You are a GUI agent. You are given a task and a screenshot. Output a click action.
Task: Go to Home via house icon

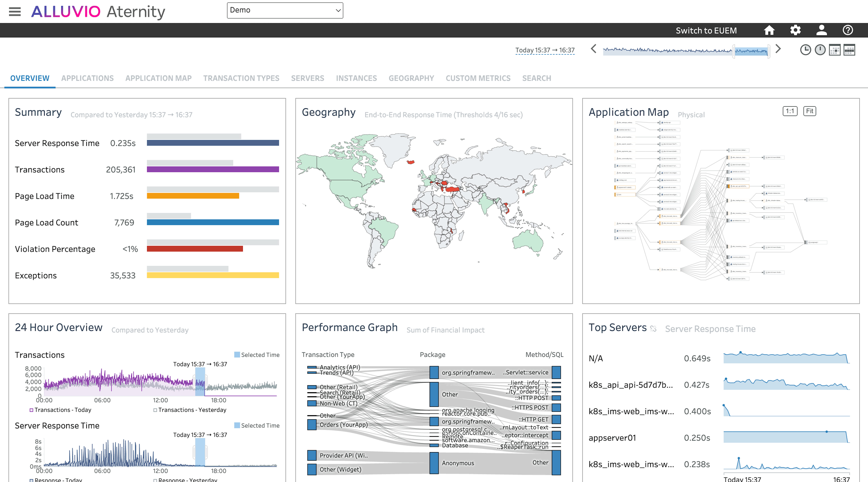[x=769, y=30]
